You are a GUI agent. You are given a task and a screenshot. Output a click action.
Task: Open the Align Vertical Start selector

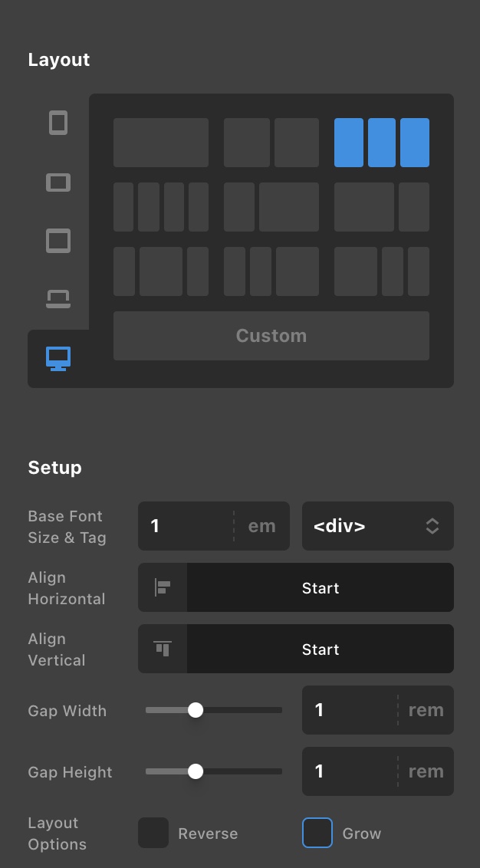point(321,649)
